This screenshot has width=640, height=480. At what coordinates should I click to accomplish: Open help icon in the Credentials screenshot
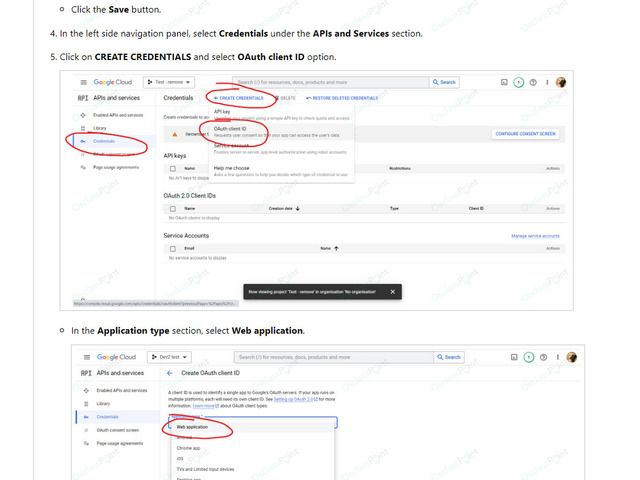click(533, 82)
